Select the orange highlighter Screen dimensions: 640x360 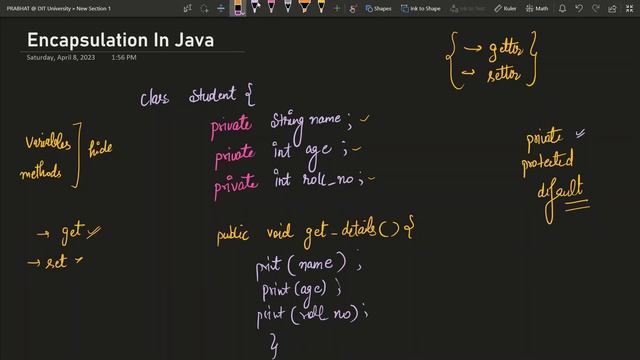click(x=304, y=7)
